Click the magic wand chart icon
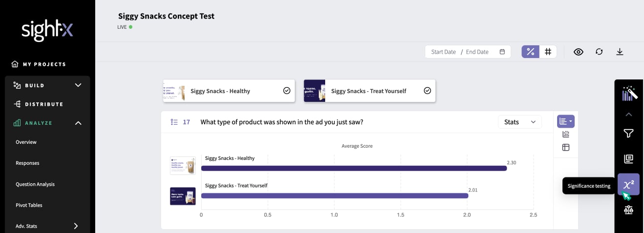 tap(629, 93)
